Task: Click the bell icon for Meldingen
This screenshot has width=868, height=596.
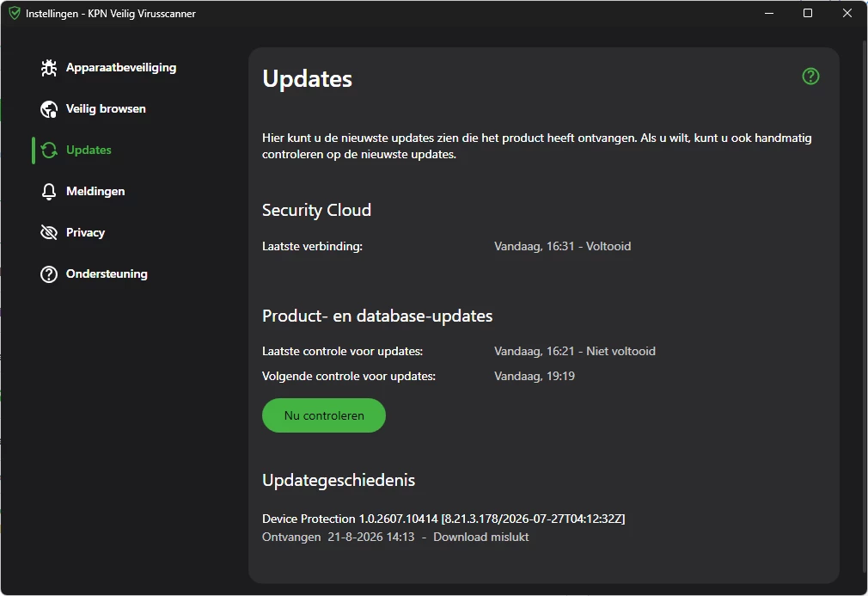Action: click(x=49, y=192)
